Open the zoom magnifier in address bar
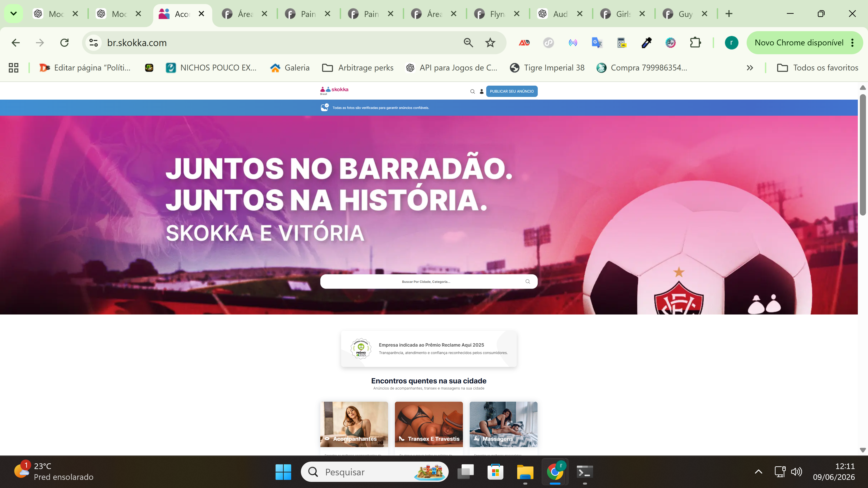The height and width of the screenshot is (488, 868). click(x=468, y=43)
